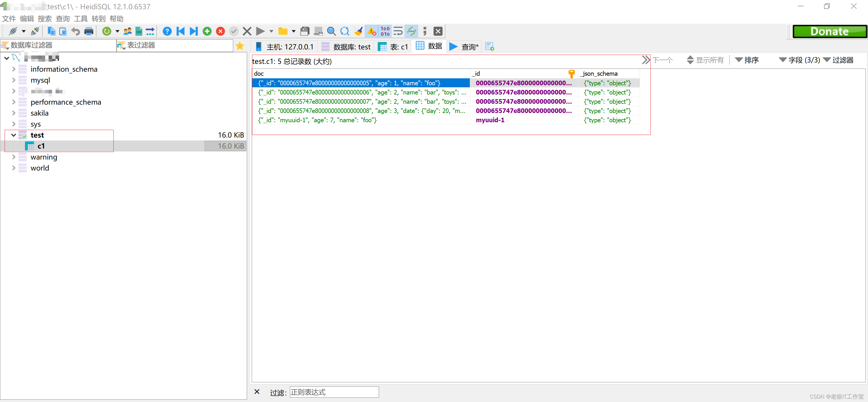Viewport: 868px width, 402px height.
Task: Click the red delete row icon
Action: coord(220,31)
